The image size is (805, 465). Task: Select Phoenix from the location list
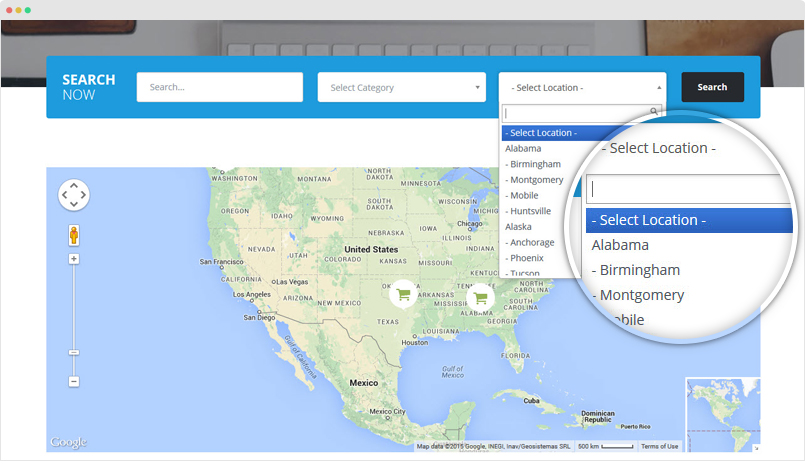coord(524,258)
